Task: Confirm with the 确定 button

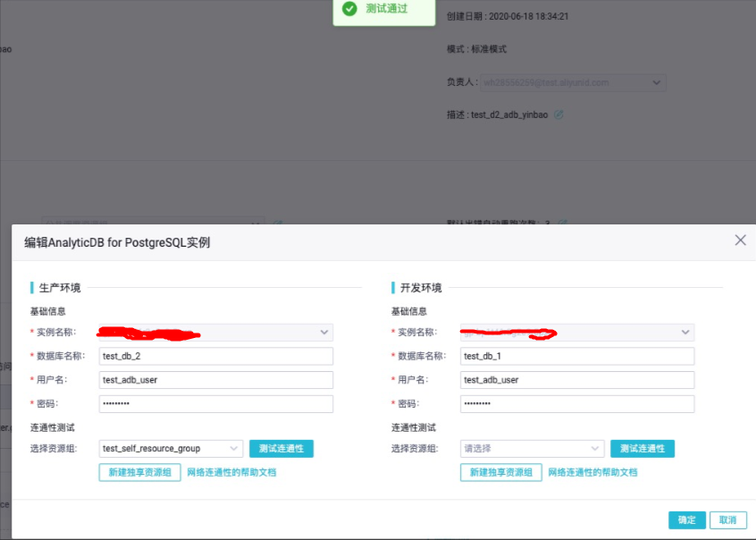Action: pyautogui.click(x=687, y=520)
